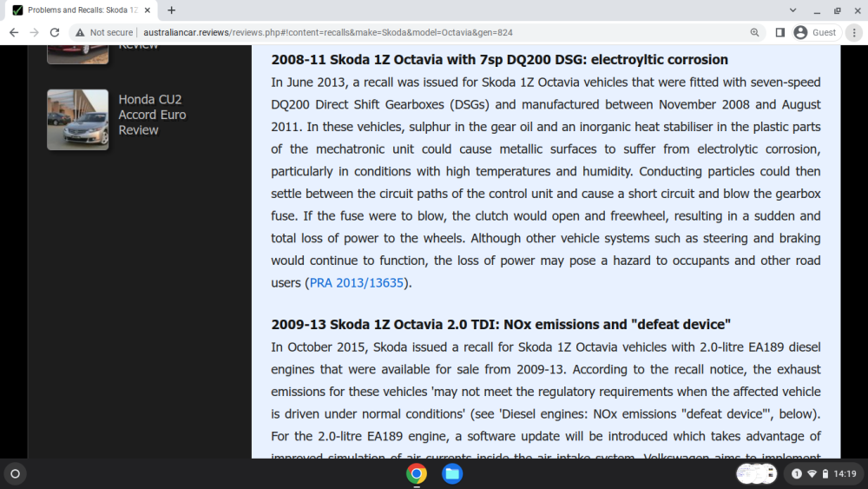Toggle the browser side panel icon

780,33
